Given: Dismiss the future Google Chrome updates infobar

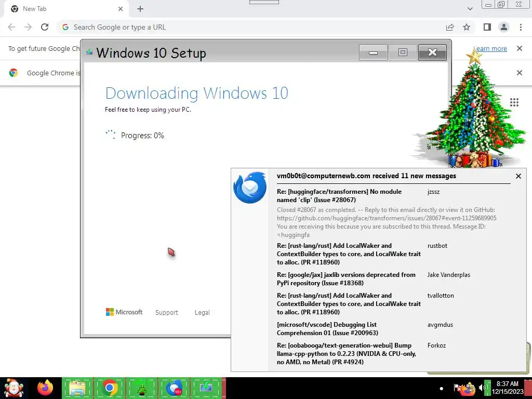Looking at the screenshot, I should tap(520, 48).
